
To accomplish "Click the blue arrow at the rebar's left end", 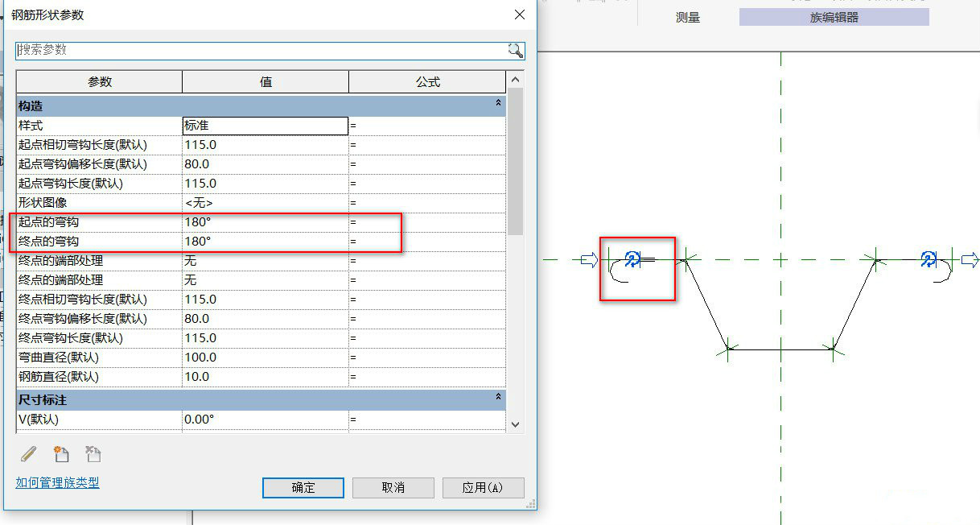I will point(590,259).
